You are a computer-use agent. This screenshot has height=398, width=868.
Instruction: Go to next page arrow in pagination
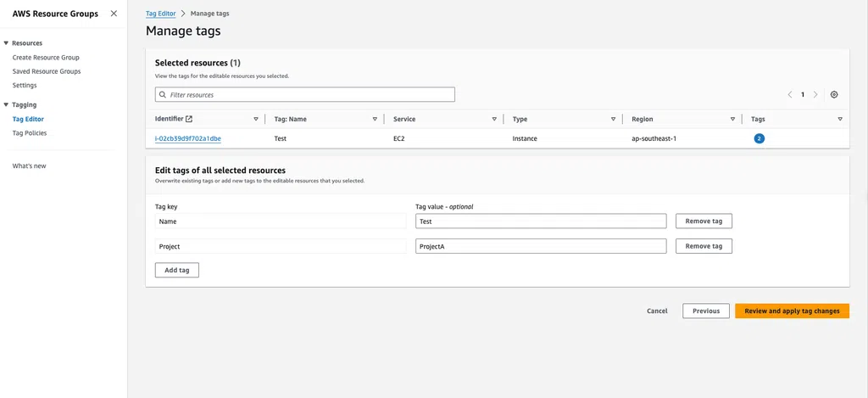(x=815, y=95)
